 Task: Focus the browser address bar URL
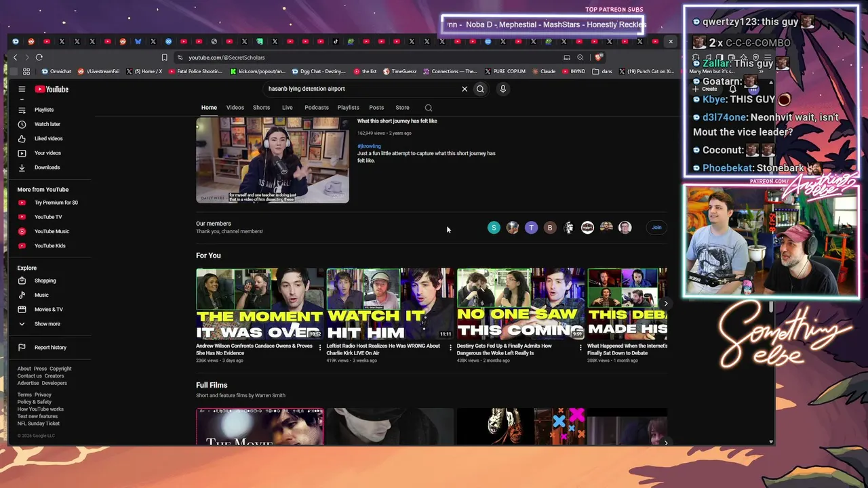(x=226, y=58)
